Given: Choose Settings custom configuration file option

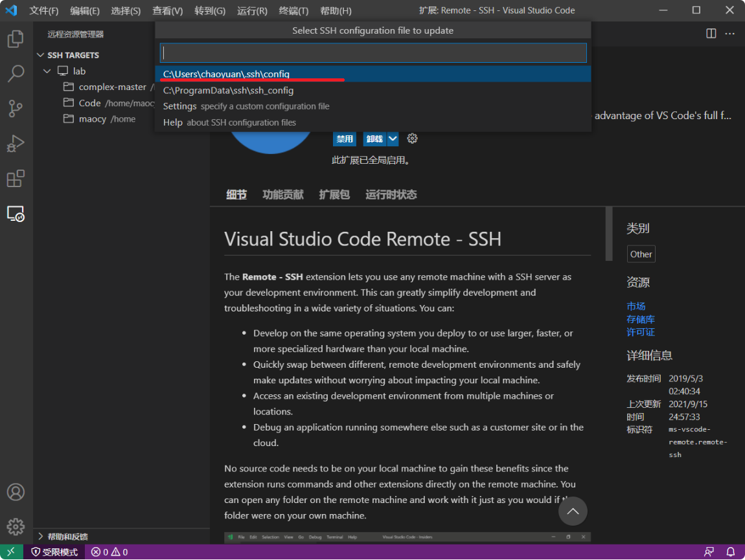Looking at the screenshot, I should click(x=373, y=106).
